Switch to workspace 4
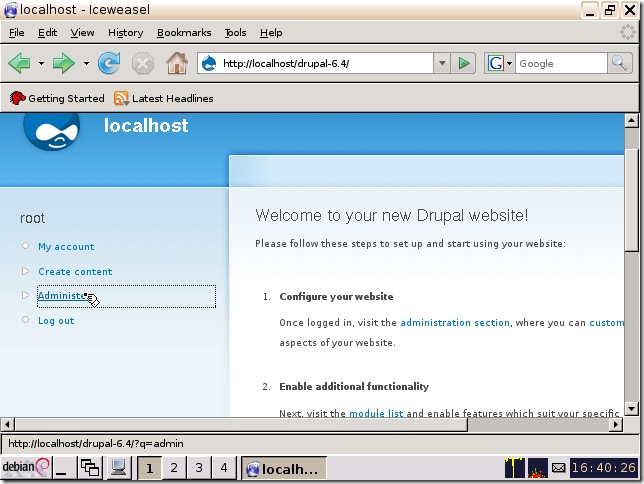 pos(224,468)
